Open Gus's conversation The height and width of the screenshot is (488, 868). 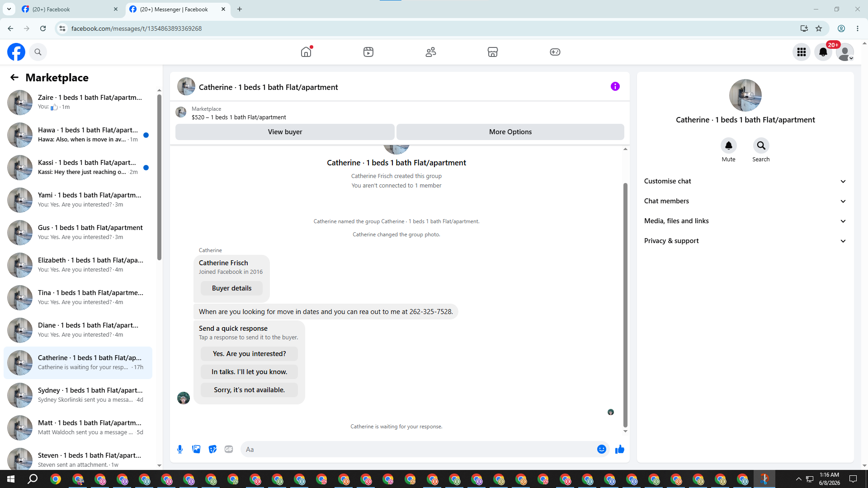point(78,232)
